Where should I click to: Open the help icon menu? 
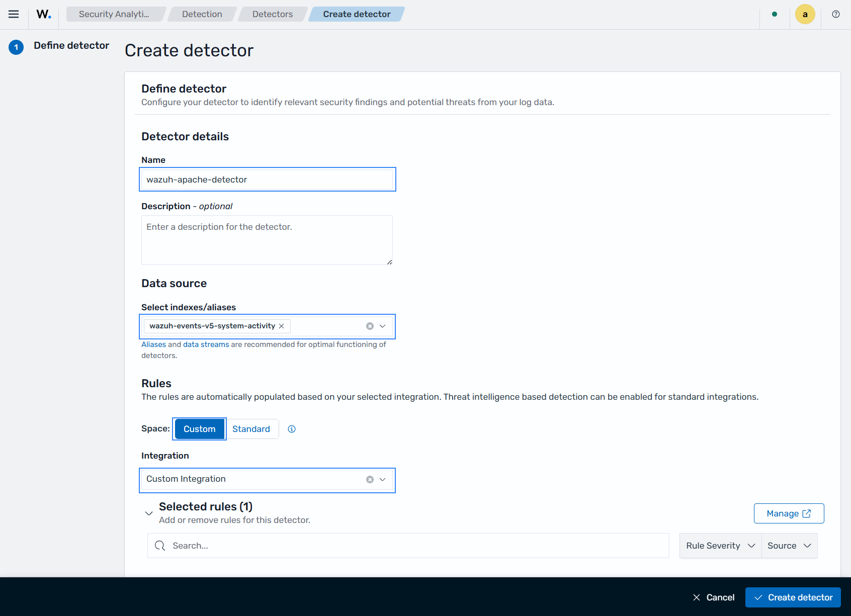(836, 14)
